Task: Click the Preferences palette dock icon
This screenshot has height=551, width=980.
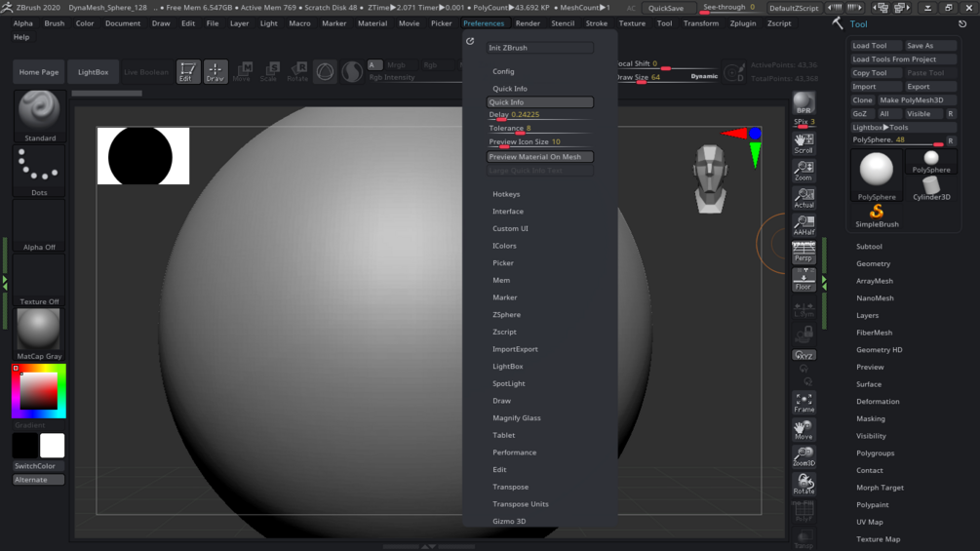Action: [x=470, y=41]
